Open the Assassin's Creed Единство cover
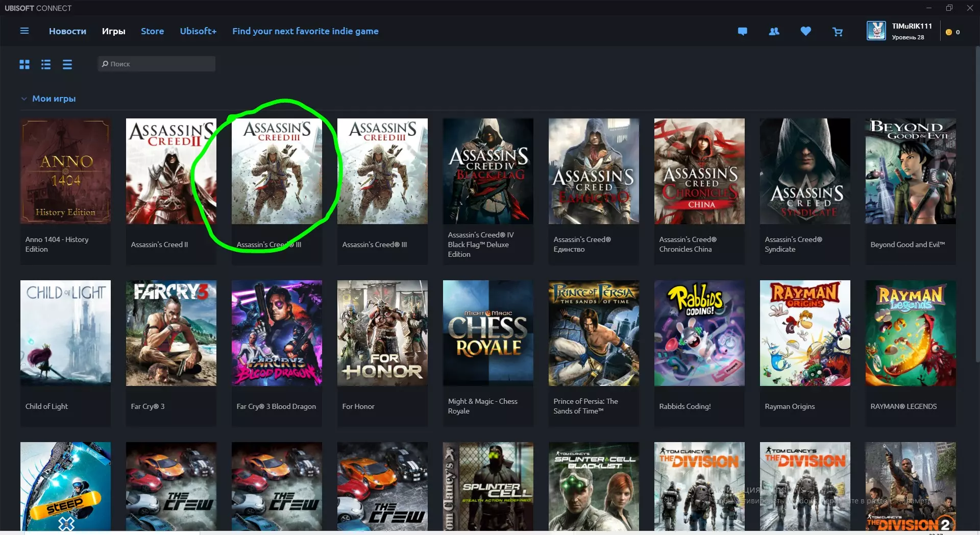Image resolution: width=980 pixels, height=535 pixels. [594, 172]
